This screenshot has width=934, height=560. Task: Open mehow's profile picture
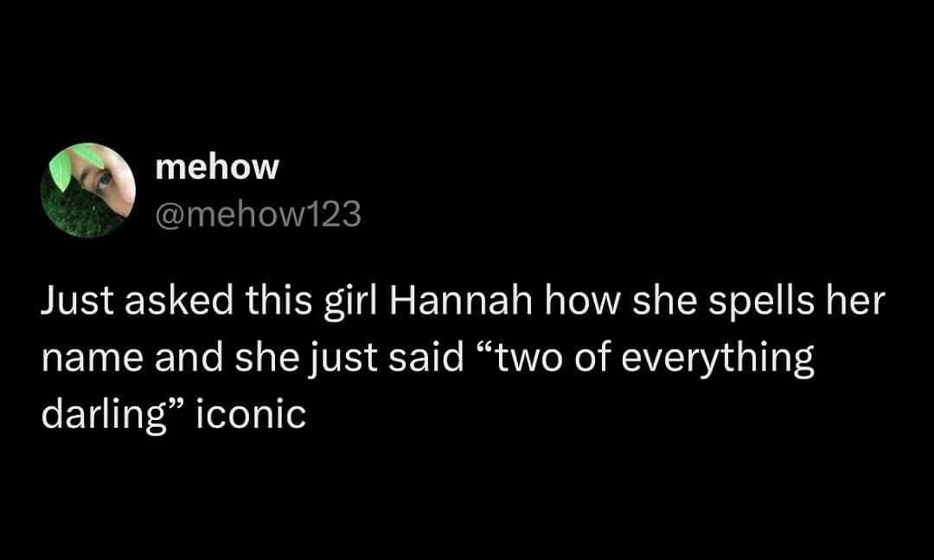click(x=88, y=190)
